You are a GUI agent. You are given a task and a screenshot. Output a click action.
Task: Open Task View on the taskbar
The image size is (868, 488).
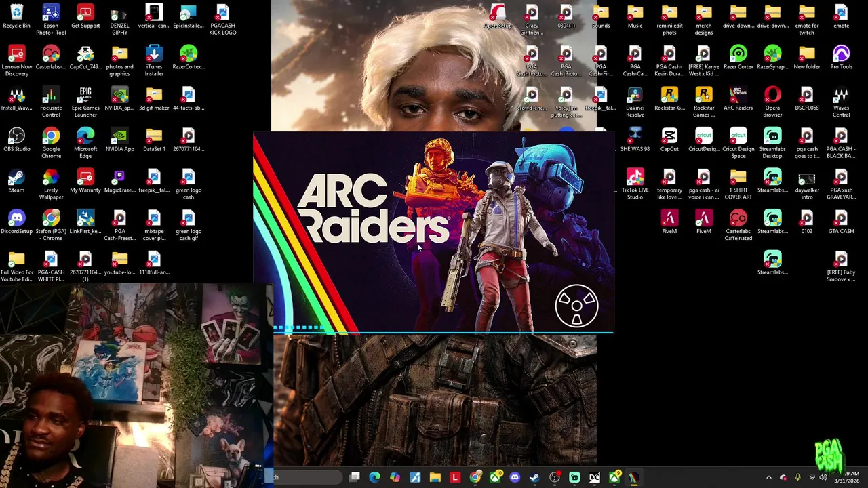pos(355,477)
